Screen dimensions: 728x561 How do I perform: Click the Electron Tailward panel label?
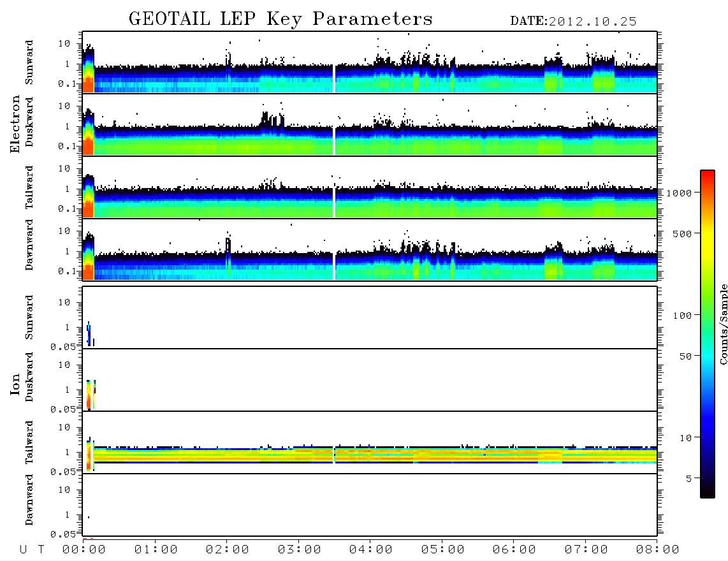point(29,187)
